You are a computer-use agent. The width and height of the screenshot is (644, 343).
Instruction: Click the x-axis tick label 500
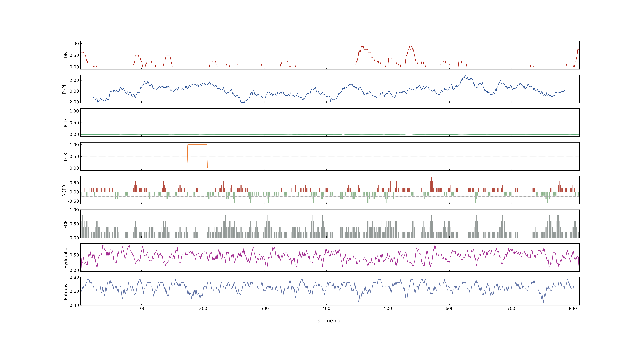point(388,309)
